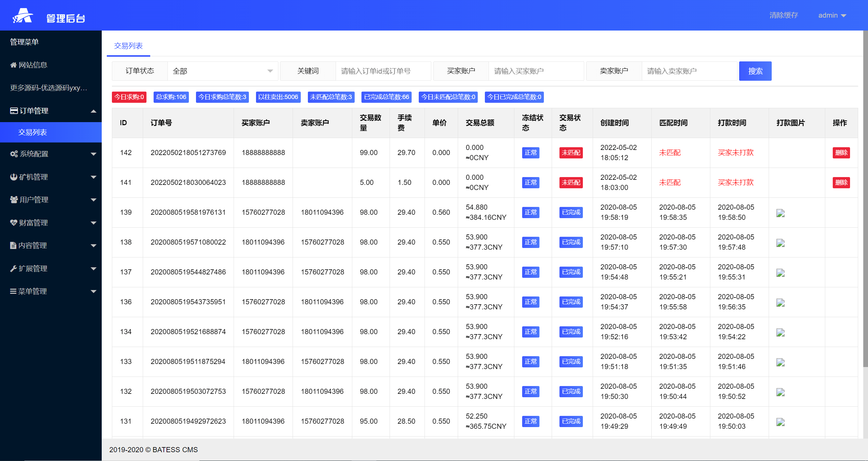Click the 关键词 order id input field
This screenshot has width=868, height=461.
click(x=383, y=71)
